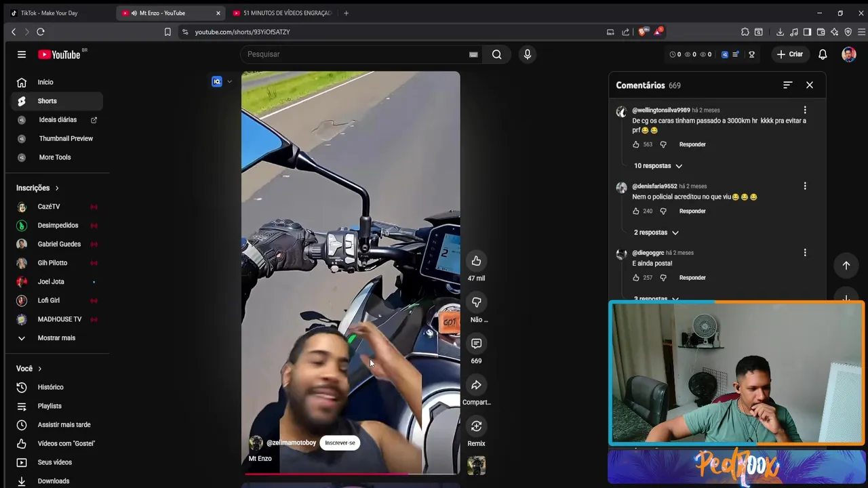Go to previous short with up arrow

click(x=846, y=266)
